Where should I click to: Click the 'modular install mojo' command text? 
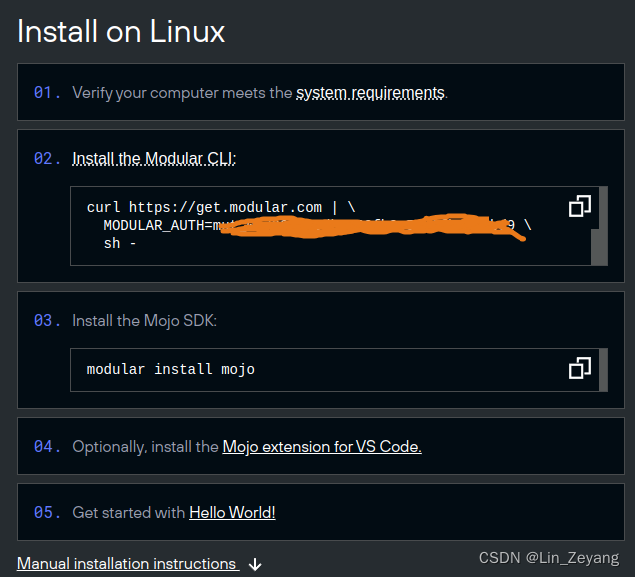[170, 369]
